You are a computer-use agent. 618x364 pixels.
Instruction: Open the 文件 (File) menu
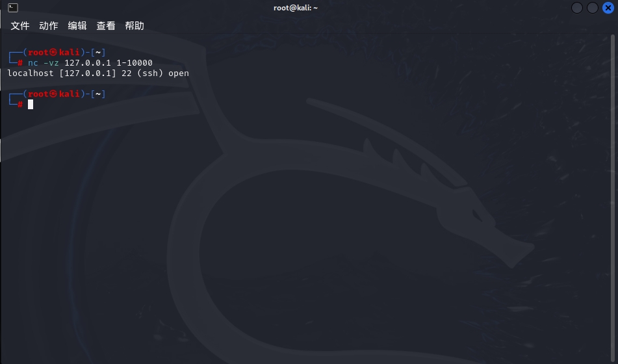(20, 25)
